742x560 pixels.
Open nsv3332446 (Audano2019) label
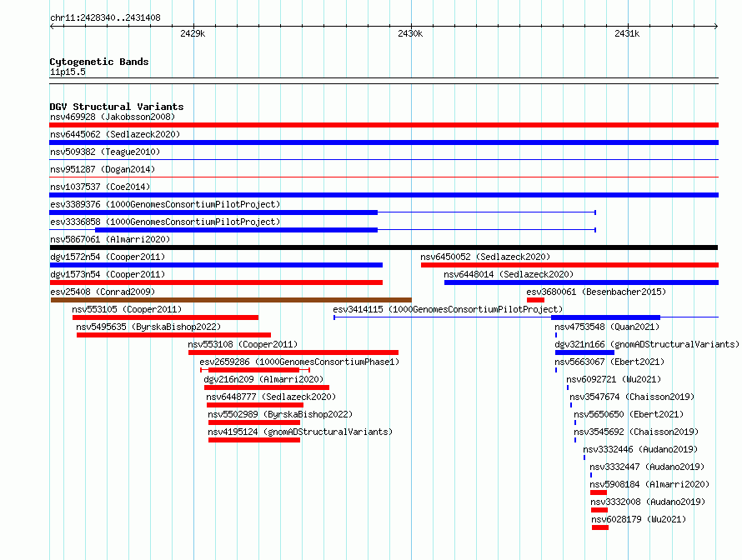(x=640, y=449)
